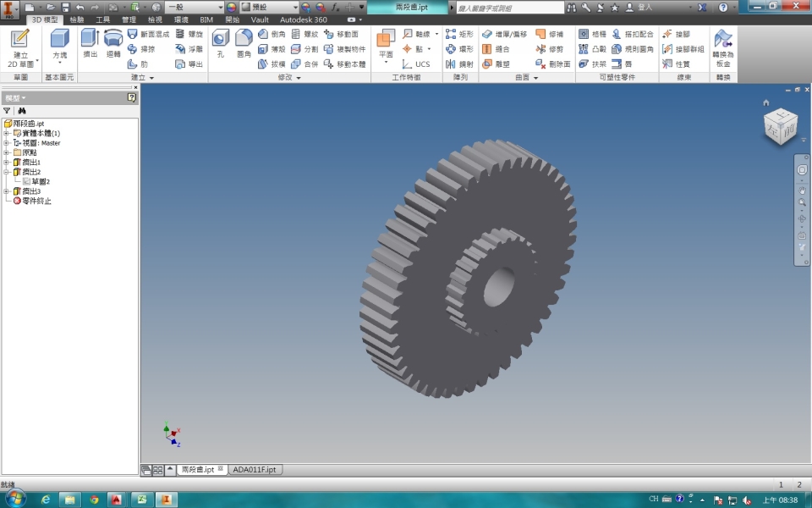
Task: Click the 環形 circular pattern tool
Action: [460, 49]
